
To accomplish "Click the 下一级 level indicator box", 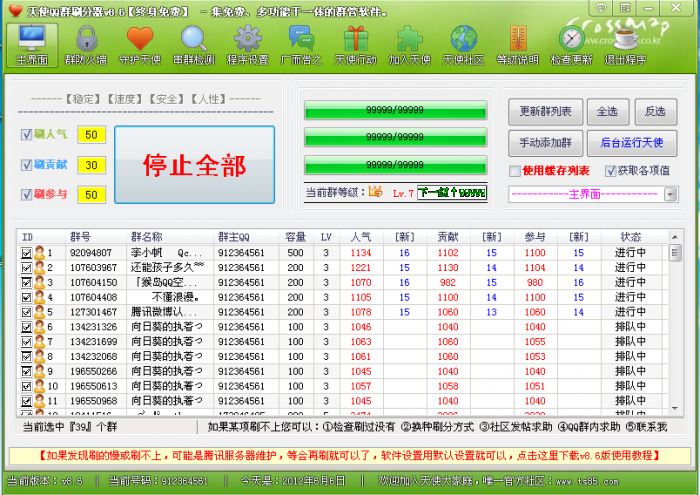I will [452, 192].
